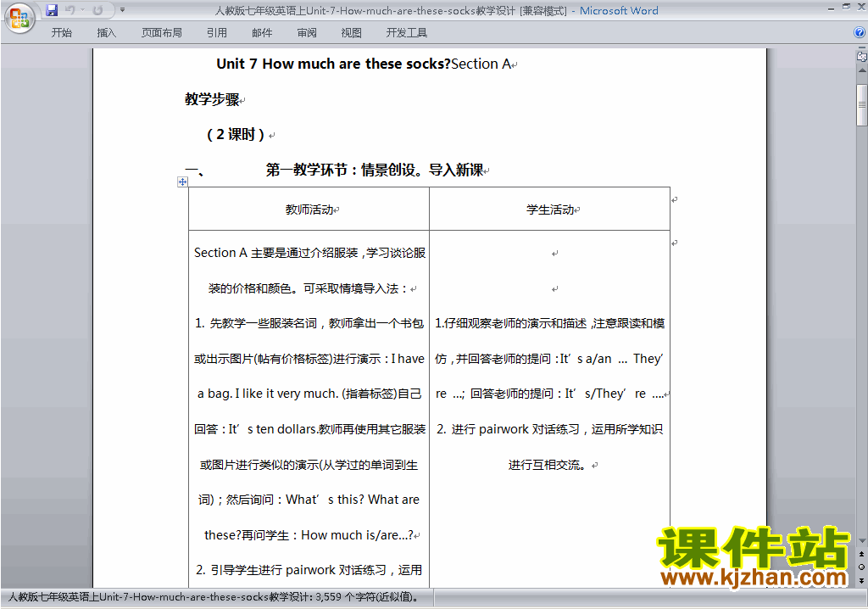The height and width of the screenshot is (609, 868).
Task: Click the vertical scrollbar up arrow
Action: pos(862,71)
